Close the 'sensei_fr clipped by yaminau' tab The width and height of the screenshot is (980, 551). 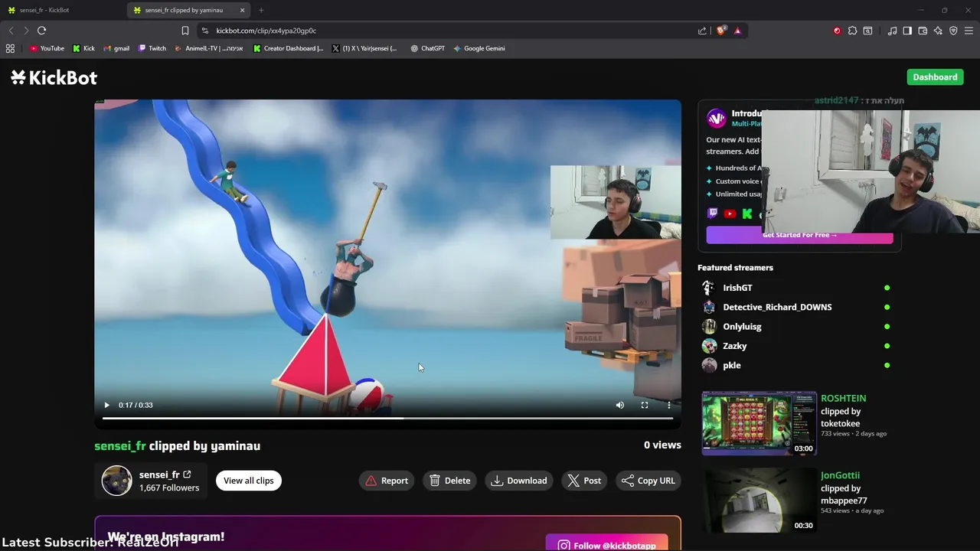tap(243, 10)
